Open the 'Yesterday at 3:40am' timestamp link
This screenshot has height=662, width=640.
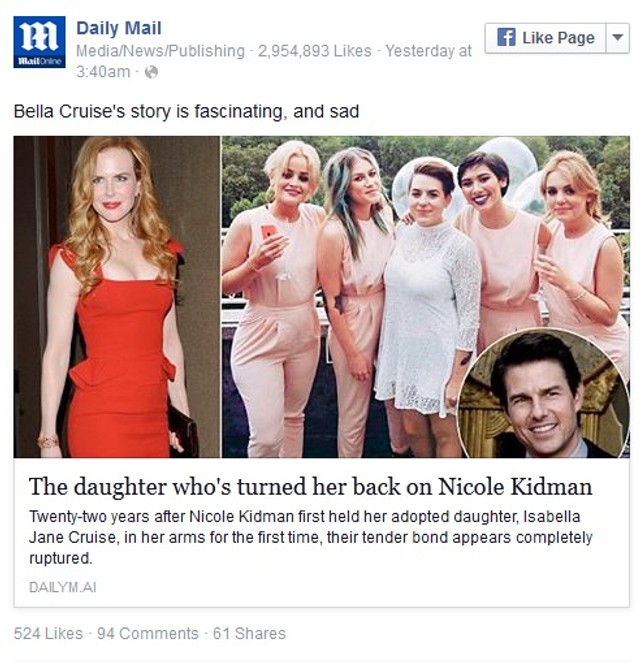pos(274,61)
